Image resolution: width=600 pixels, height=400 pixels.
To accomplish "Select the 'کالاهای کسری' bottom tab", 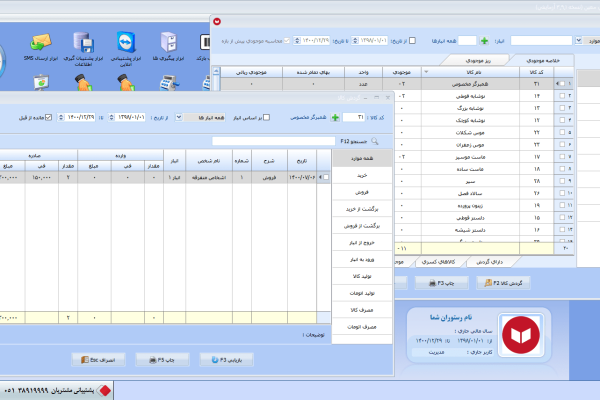I will [x=438, y=262].
